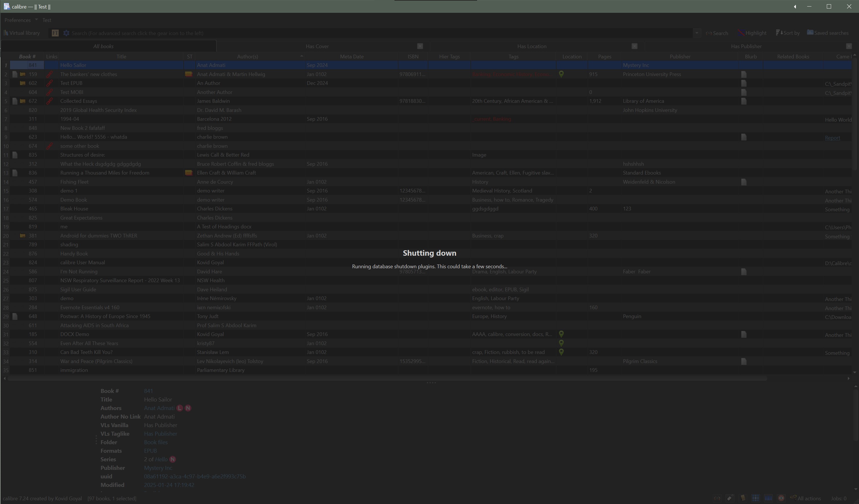Image resolution: width=859 pixels, height=504 pixels.
Task: Click the binoculars search panel icon at bottom
Action: tap(717, 499)
